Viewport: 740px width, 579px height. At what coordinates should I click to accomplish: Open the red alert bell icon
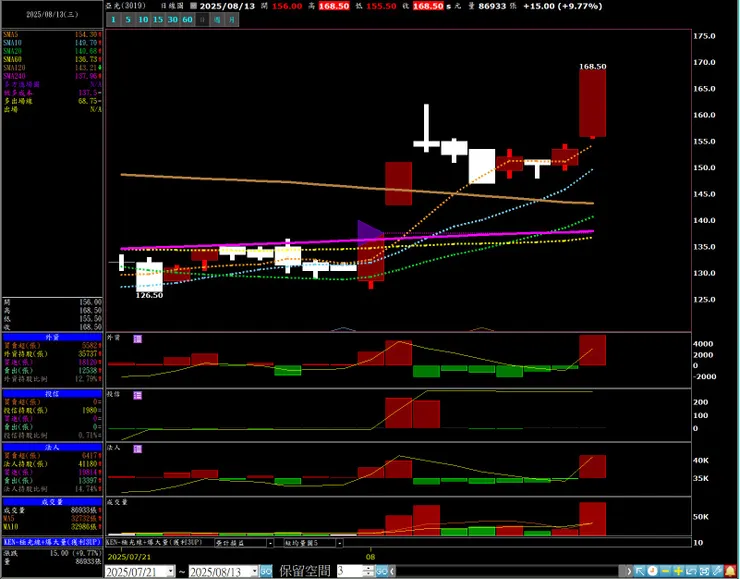(730, 571)
